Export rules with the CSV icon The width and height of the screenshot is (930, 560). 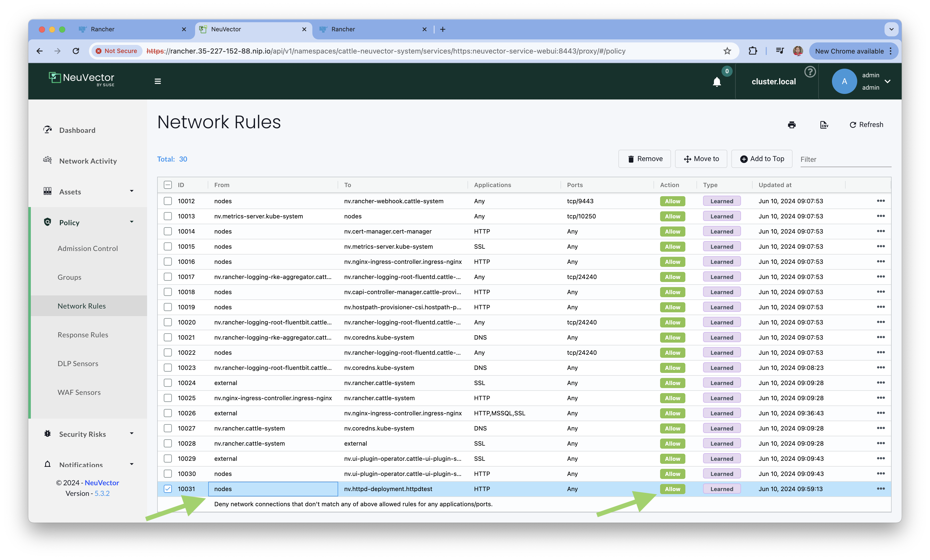pos(824,125)
